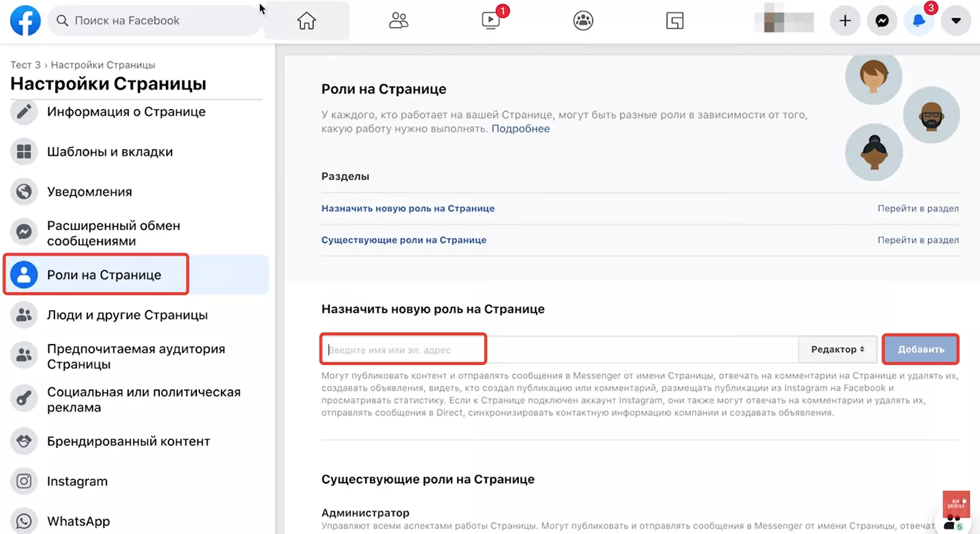The height and width of the screenshot is (534, 980).
Task: Click the Добавить button
Action: [x=921, y=350]
